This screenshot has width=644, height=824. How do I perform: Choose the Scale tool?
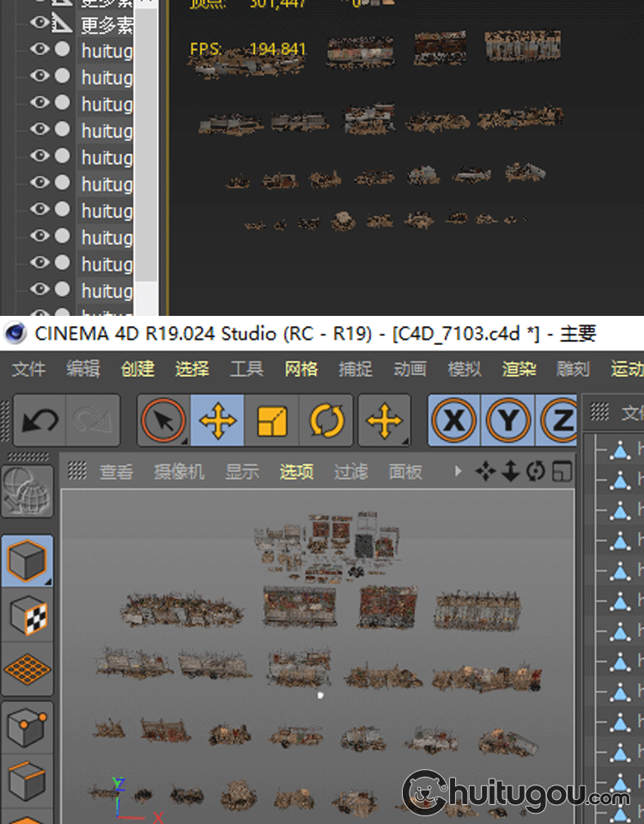pyautogui.click(x=271, y=421)
